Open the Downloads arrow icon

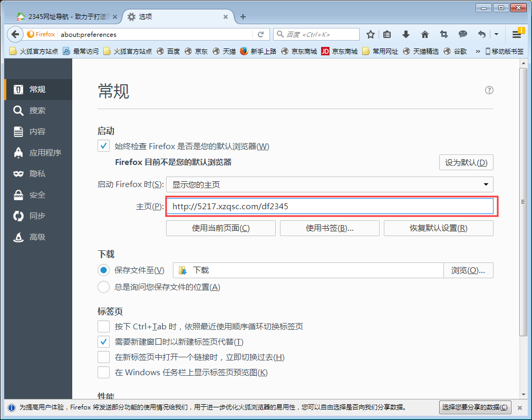click(406, 34)
